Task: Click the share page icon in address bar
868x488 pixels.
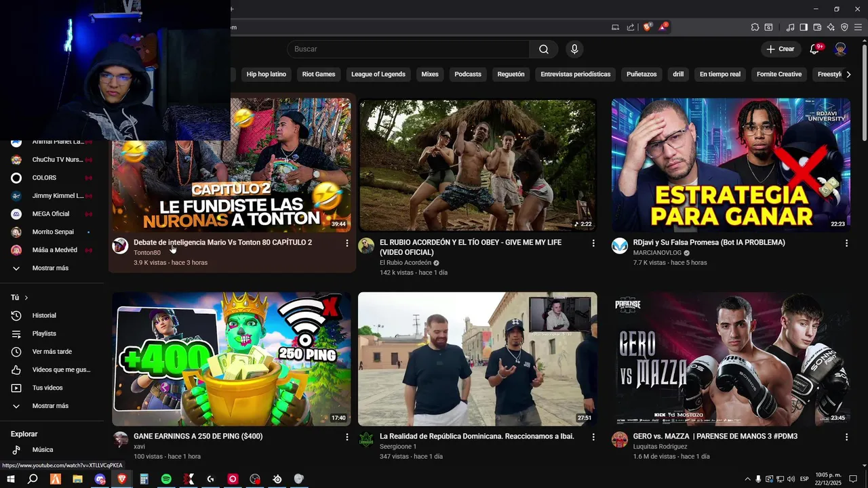Action: pyautogui.click(x=631, y=27)
